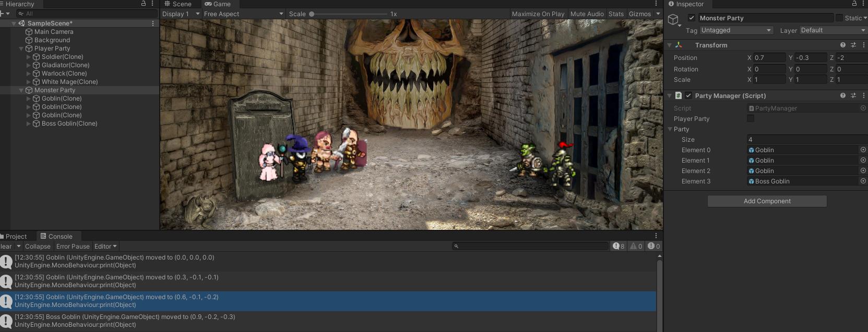Click the Hierarchy panel lock icon
This screenshot has width=868, height=332.
[x=144, y=4]
